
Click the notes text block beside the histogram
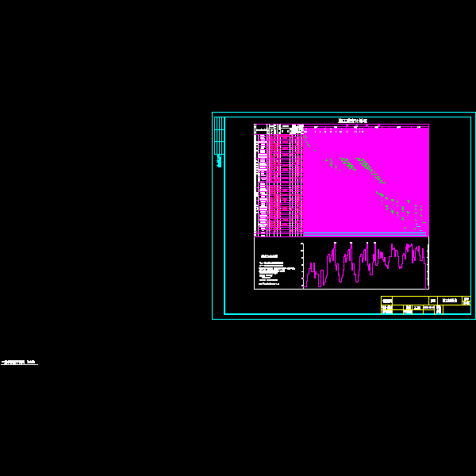276,270
